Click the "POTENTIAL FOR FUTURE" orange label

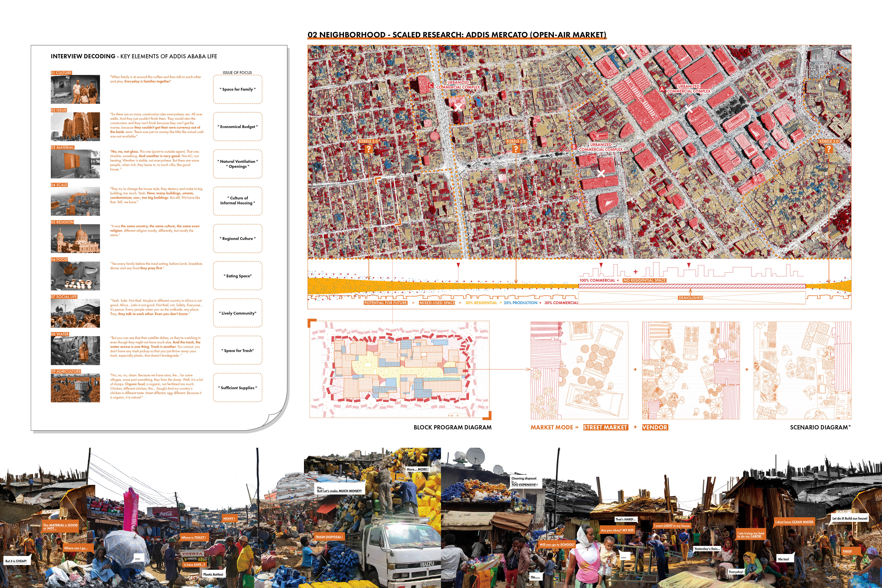385,303
